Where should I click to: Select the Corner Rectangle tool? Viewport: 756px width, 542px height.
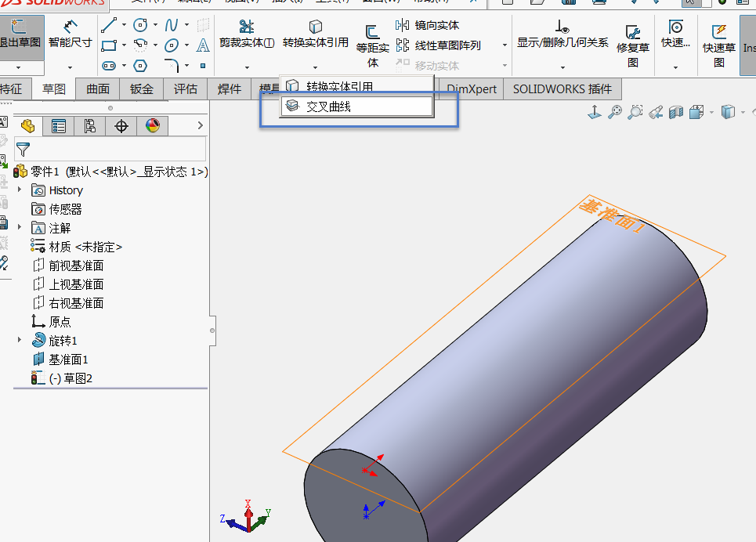pos(109,45)
